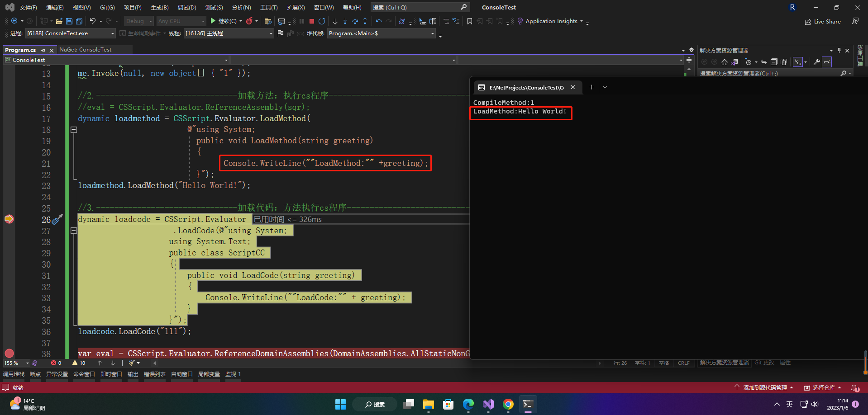Restart debugging with the circular arrow icon
Screen dimensions: 868x415
pos(322,21)
